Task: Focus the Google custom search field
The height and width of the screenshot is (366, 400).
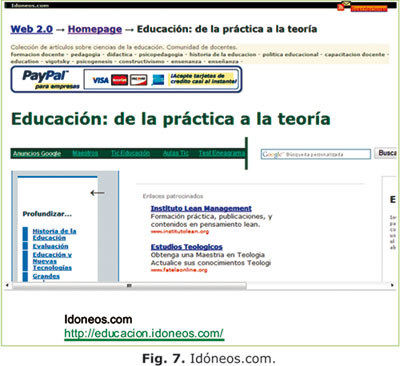Action: (316, 154)
